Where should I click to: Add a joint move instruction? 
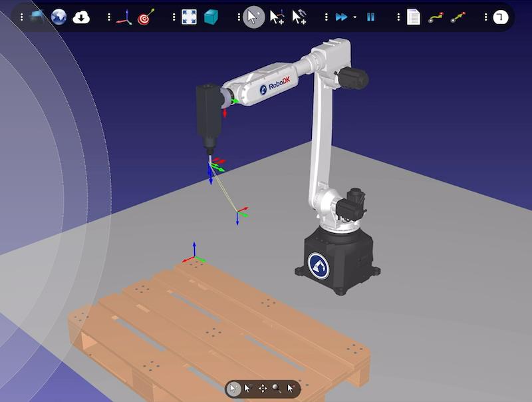(x=436, y=17)
